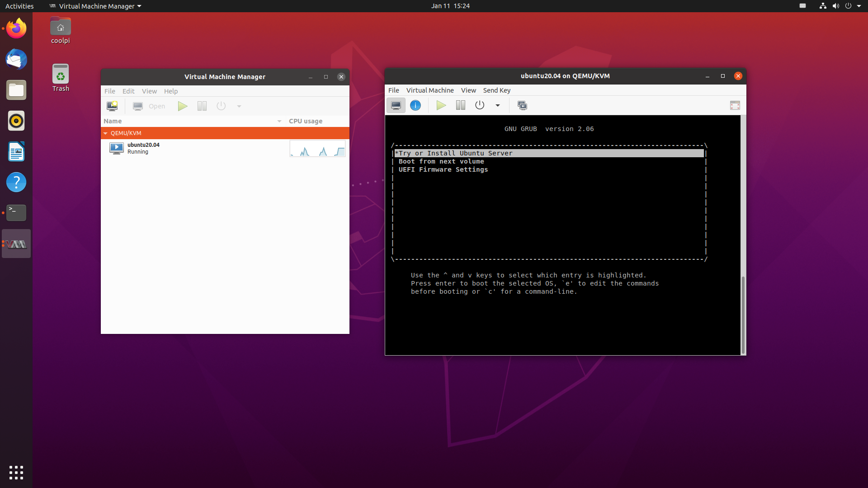
Task: Show the graphical console via monitor icon
Action: click(x=396, y=105)
